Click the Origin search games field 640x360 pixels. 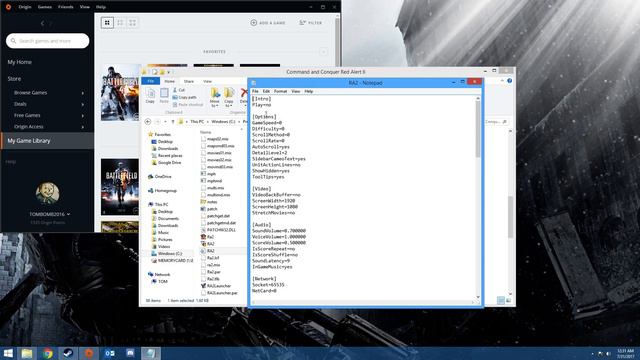pos(48,41)
